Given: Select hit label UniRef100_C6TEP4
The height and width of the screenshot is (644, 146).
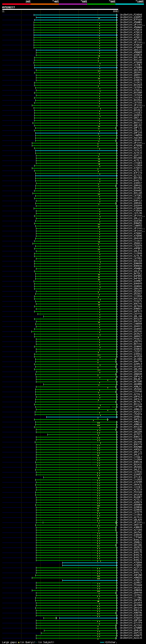Looking at the screenshot, I should click(131, 88).
